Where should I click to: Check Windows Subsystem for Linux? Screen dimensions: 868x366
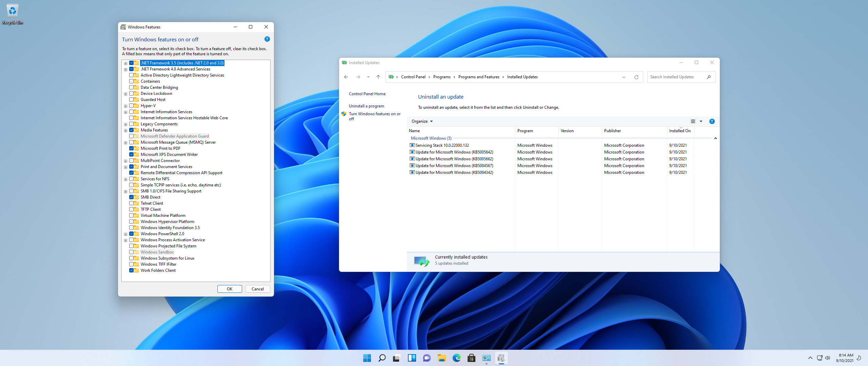(x=131, y=258)
